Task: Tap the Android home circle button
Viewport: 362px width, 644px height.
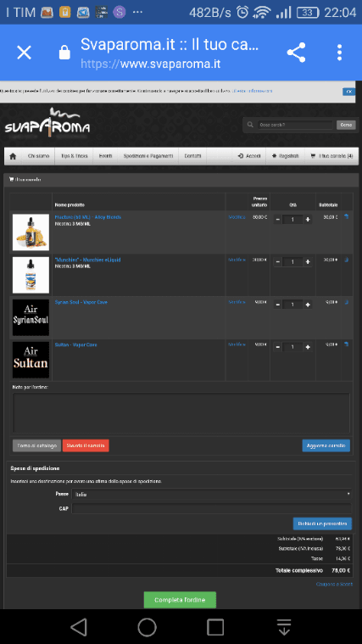Action: pyautogui.click(x=147, y=627)
